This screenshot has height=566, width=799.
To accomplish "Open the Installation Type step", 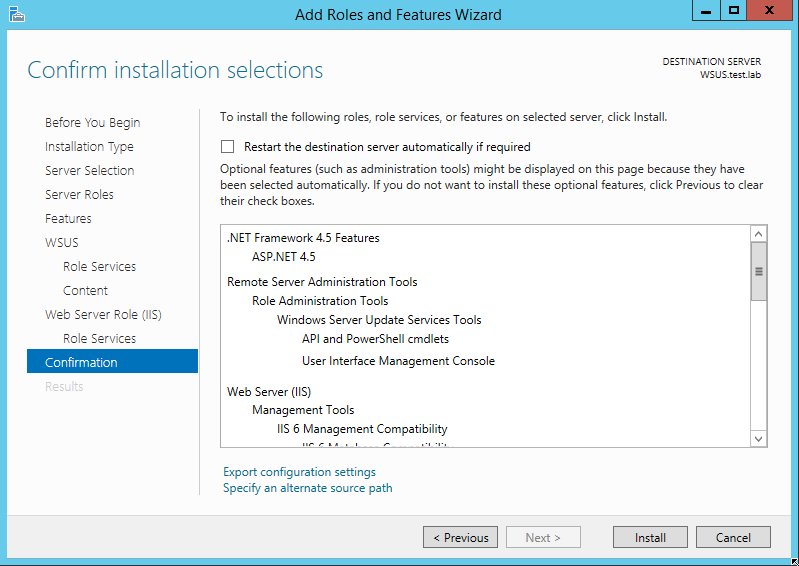I will point(89,147).
